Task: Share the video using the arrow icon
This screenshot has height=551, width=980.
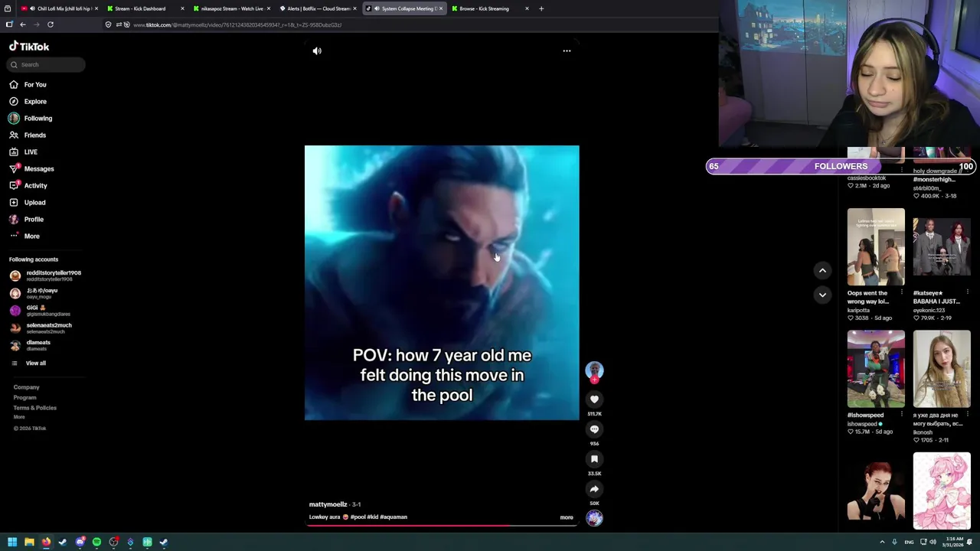Action: (594, 489)
